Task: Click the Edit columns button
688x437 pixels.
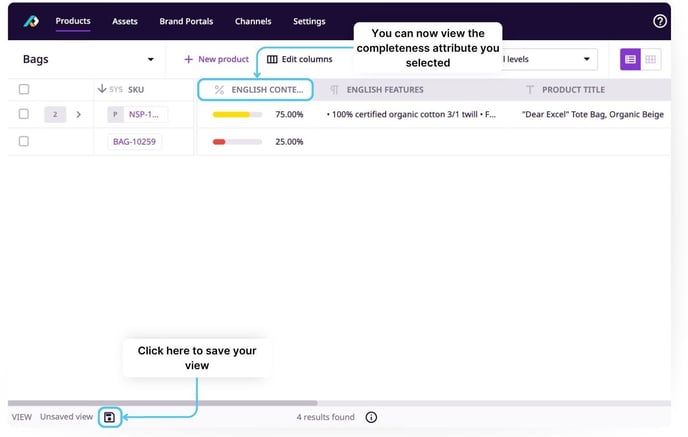Action: [300, 59]
